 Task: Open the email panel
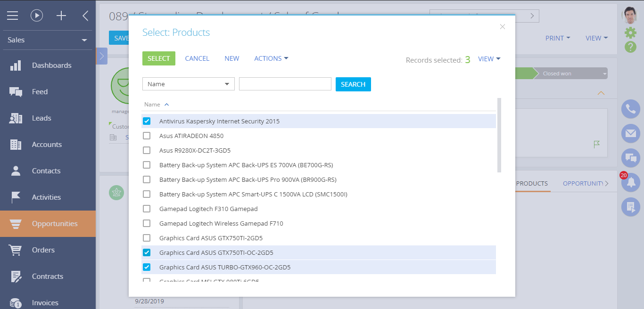pos(630,133)
